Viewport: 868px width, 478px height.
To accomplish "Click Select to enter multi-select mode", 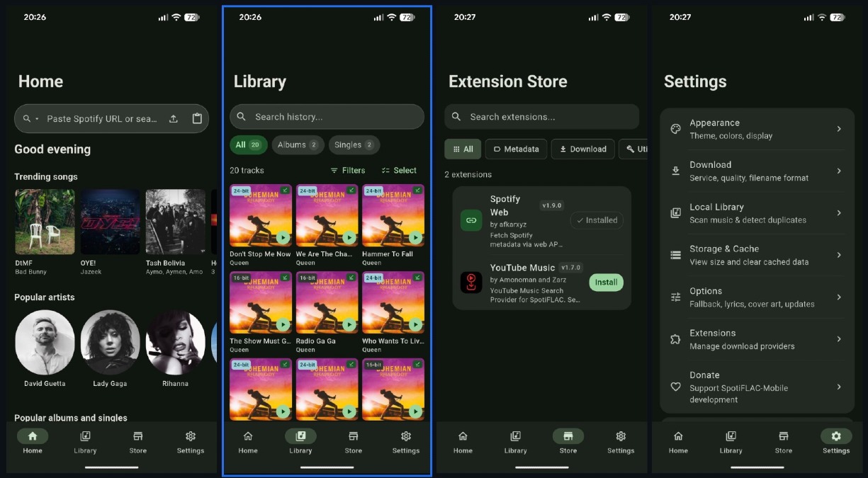I will click(x=400, y=170).
